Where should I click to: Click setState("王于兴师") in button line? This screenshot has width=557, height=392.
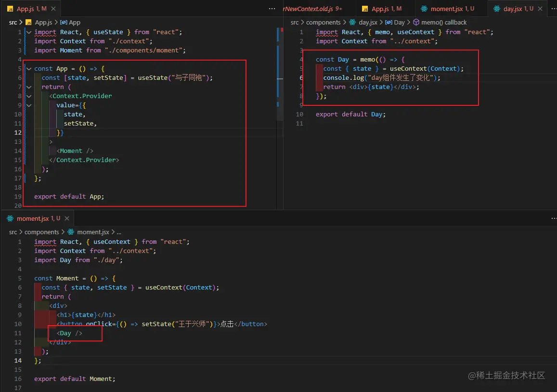tap(177, 324)
